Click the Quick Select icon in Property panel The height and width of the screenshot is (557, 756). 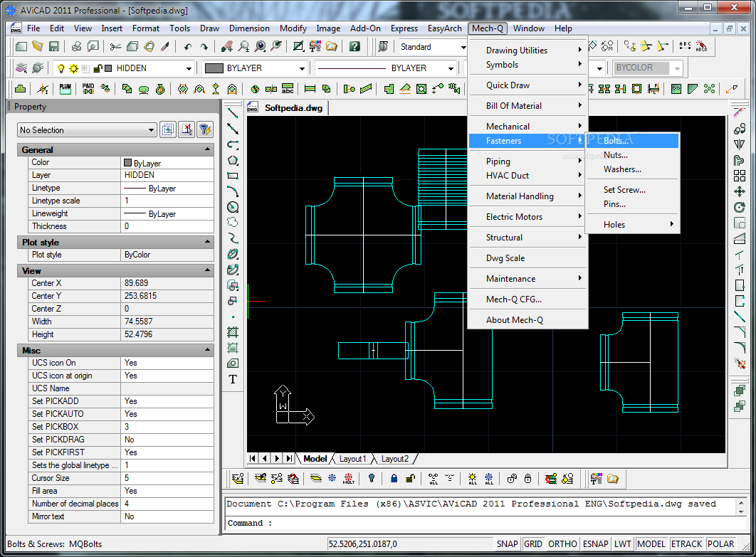pos(168,129)
